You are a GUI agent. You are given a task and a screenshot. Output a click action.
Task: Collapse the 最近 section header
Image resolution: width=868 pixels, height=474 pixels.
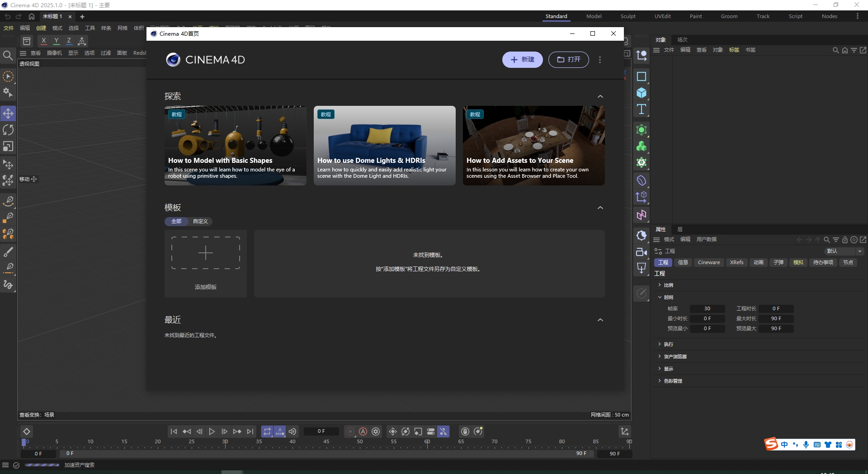click(x=600, y=320)
